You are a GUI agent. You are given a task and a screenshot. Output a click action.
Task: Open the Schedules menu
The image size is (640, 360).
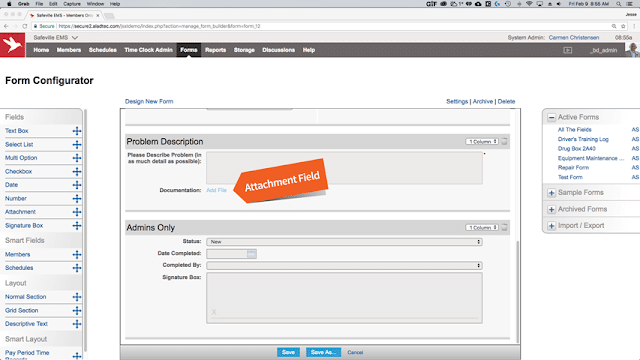pos(102,50)
